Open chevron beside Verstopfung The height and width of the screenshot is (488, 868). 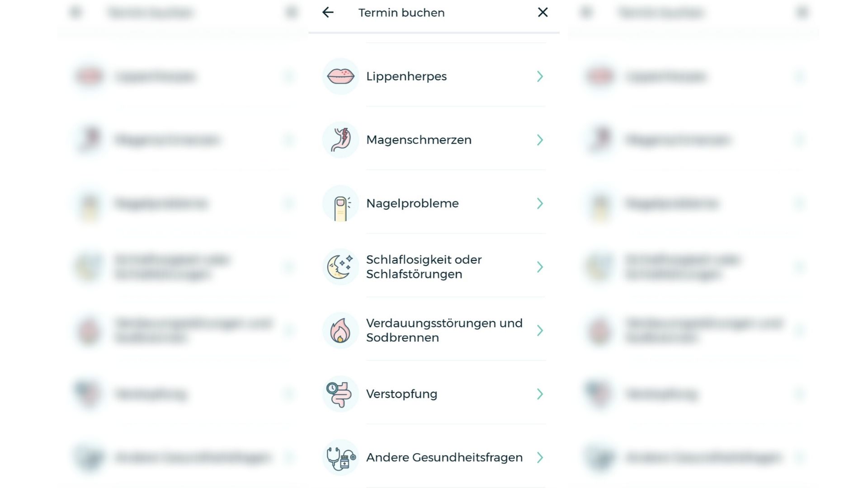[x=540, y=394]
